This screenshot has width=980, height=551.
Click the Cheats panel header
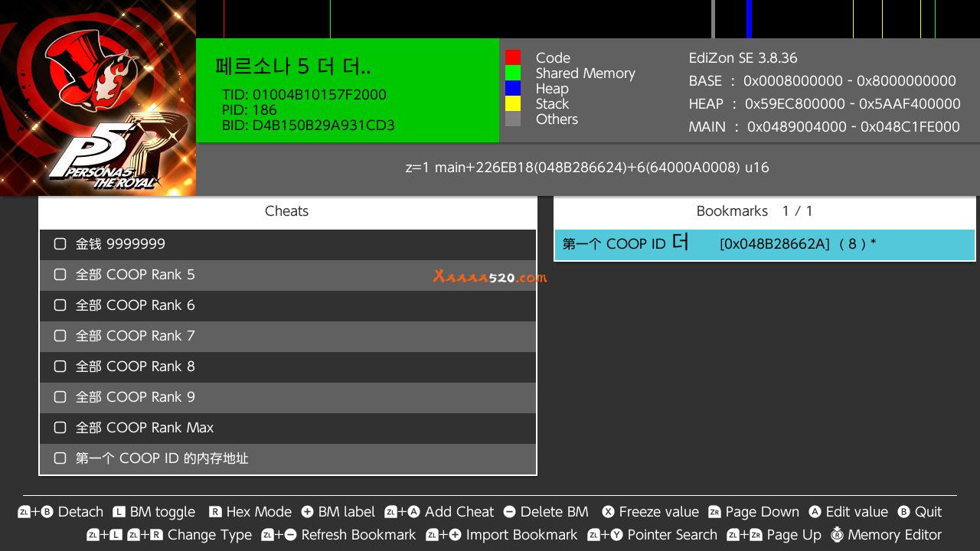pyautogui.click(x=287, y=211)
